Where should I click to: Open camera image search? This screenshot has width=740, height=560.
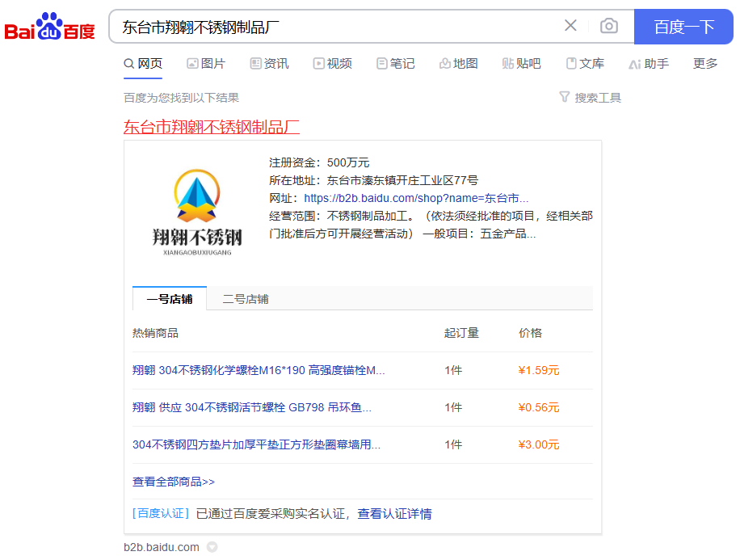point(609,26)
